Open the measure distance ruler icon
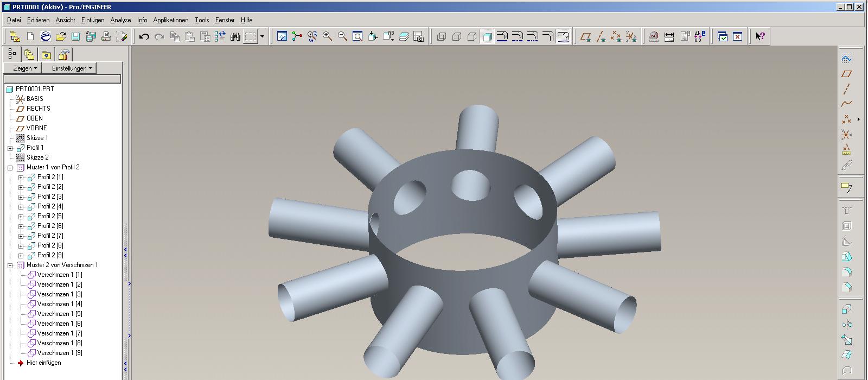 tap(669, 36)
